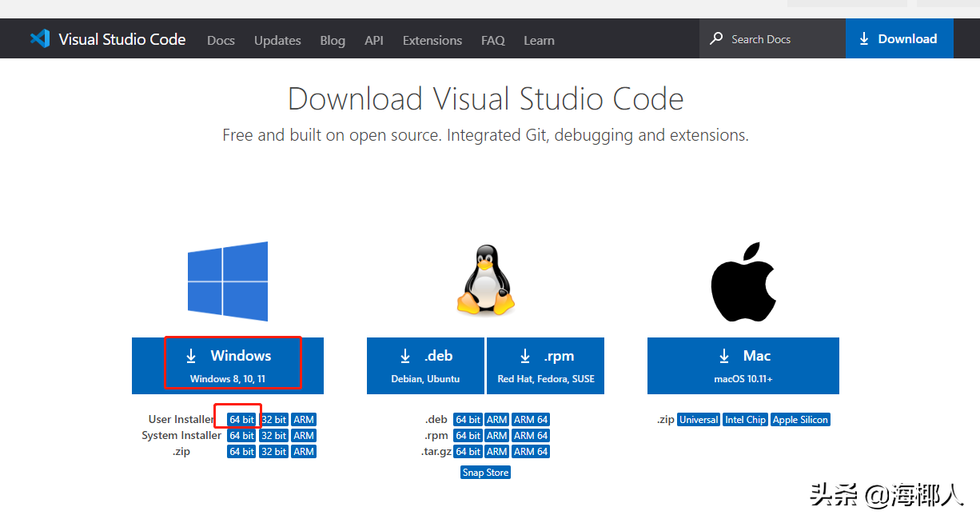Click the download arrow on the Windows button

[192, 356]
